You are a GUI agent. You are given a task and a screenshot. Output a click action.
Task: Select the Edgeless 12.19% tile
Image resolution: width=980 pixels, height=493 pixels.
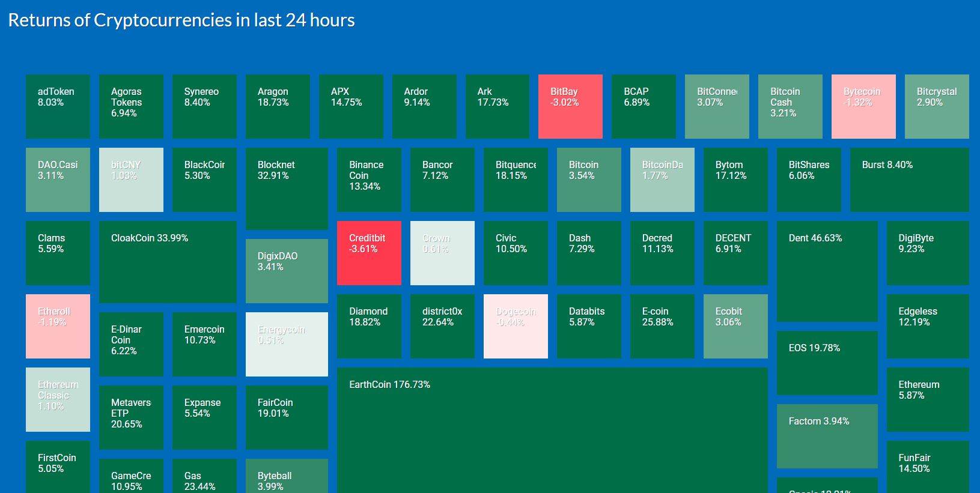pos(928,326)
